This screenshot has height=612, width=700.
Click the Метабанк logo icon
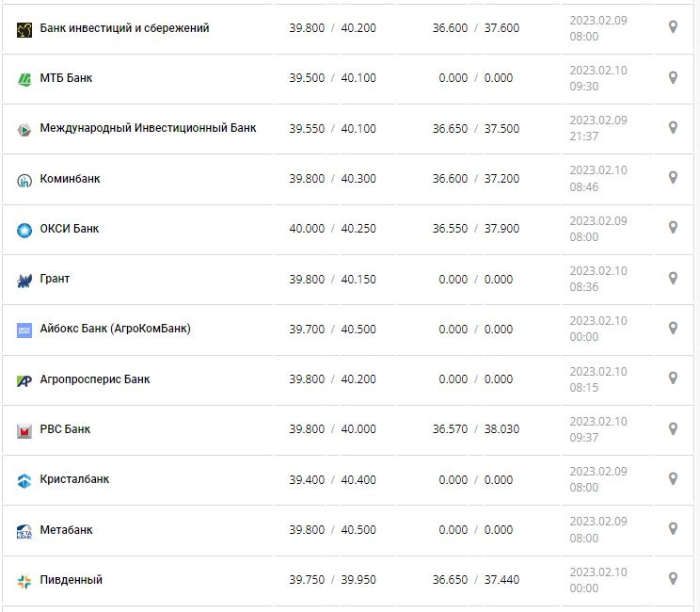coord(24,531)
